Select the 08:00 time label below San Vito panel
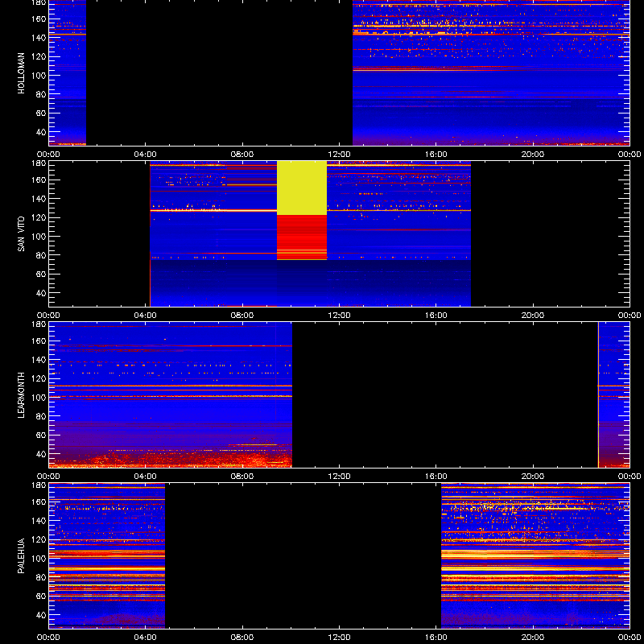 coord(242,316)
